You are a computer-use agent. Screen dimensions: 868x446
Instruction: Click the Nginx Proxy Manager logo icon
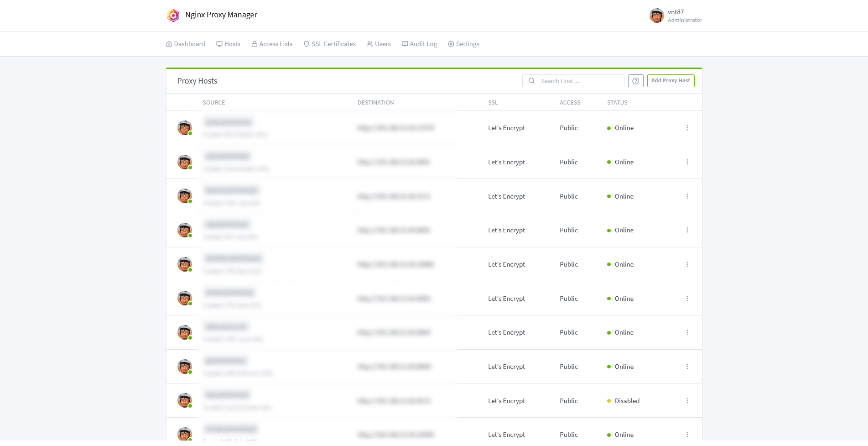tap(173, 16)
